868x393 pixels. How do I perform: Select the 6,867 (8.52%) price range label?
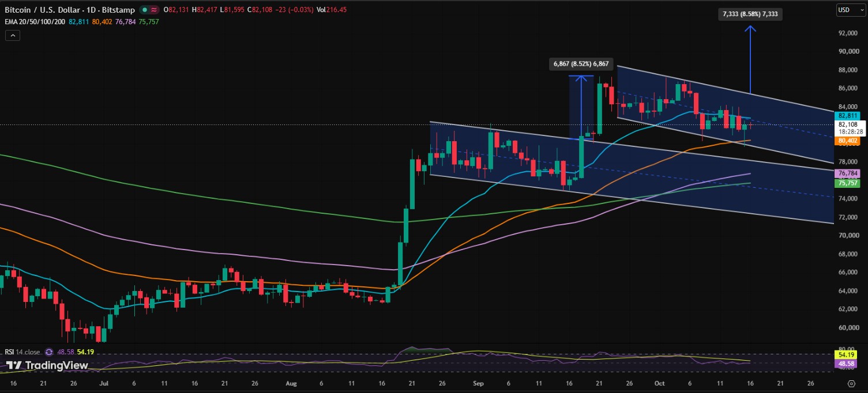pyautogui.click(x=581, y=64)
